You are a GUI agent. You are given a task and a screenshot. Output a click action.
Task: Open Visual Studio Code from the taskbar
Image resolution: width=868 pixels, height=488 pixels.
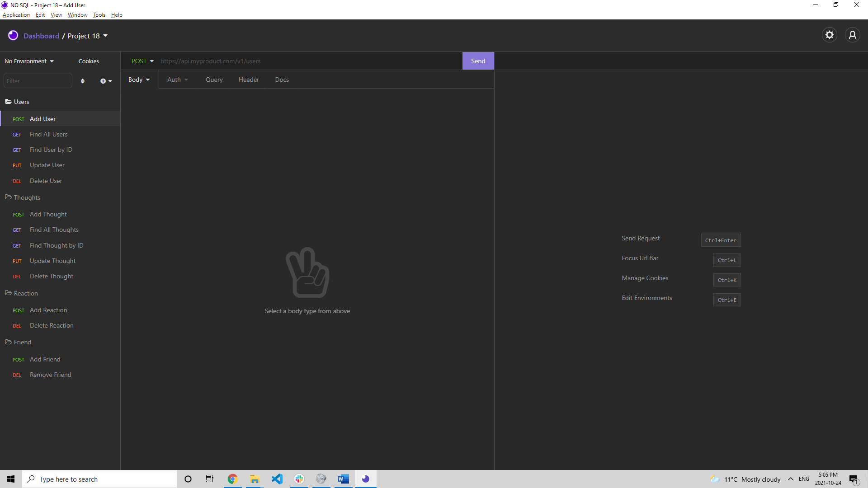pos(277,479)
